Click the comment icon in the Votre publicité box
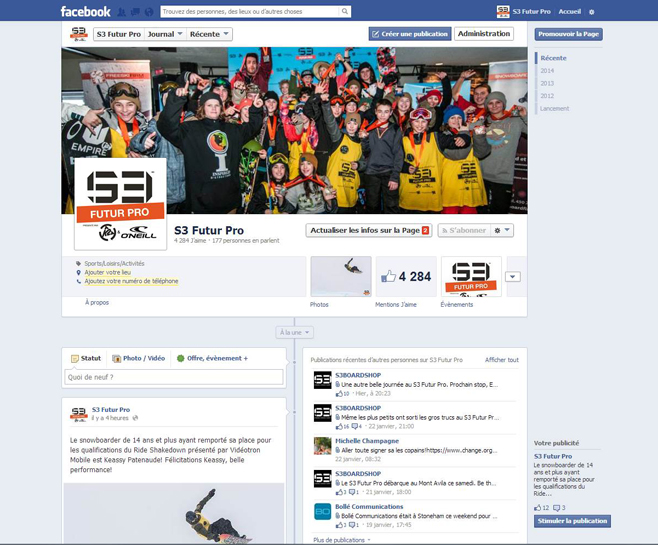The height and width of the screenshot is (545, 658). 556,508
